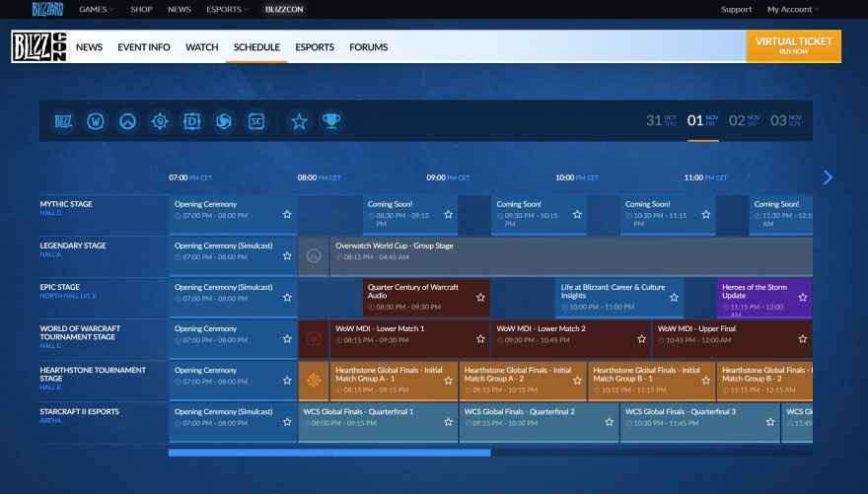
Task: Favorite Coming Soon 09:30 PM event
Action: pyautogui.click(x=577, y=214)
